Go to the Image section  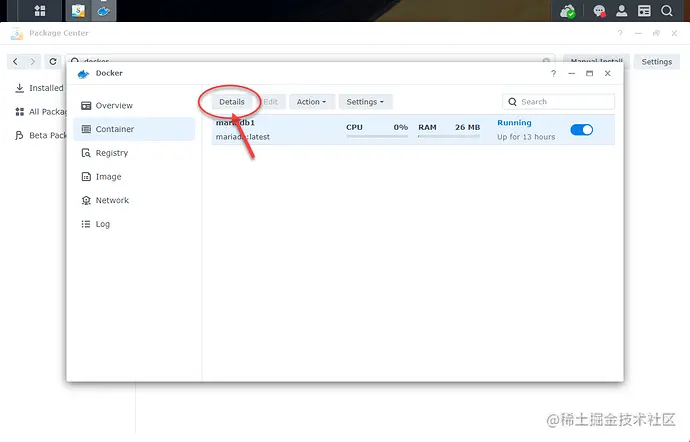pos(134,177)
